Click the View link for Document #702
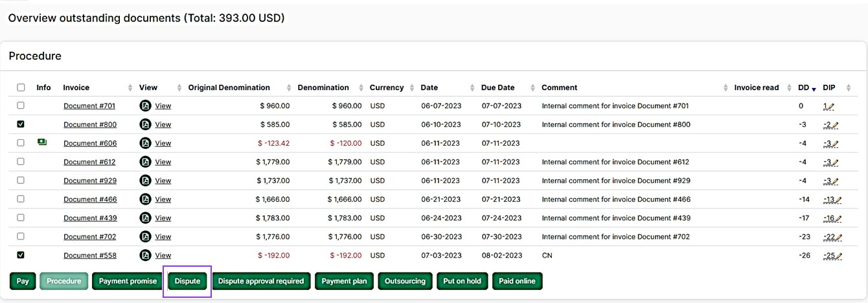The image size is (868, 303). (163, 237)
